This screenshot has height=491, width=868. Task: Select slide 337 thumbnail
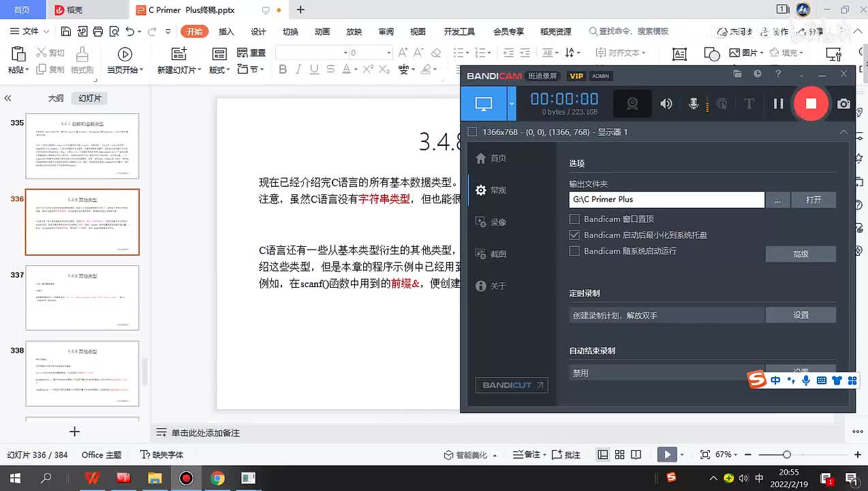[82, 298]
